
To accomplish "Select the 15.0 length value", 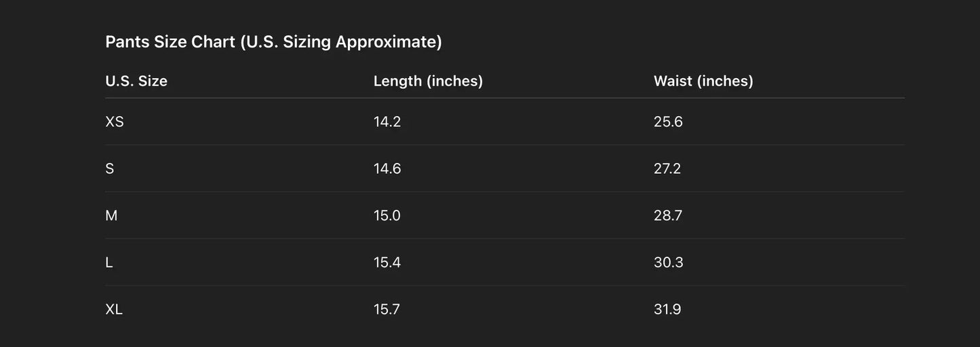I will 387,216.
